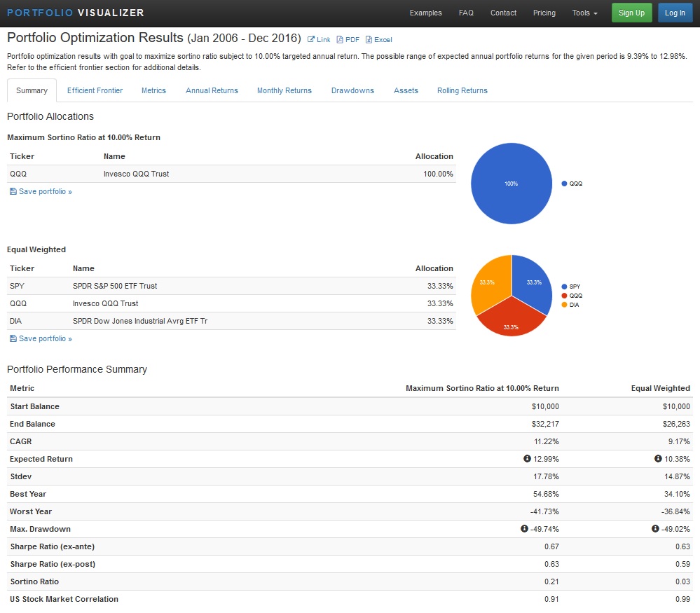The image size is (700, 613).
Task: Click the red QQQ legend dot in lower chart
Action: 564,296
